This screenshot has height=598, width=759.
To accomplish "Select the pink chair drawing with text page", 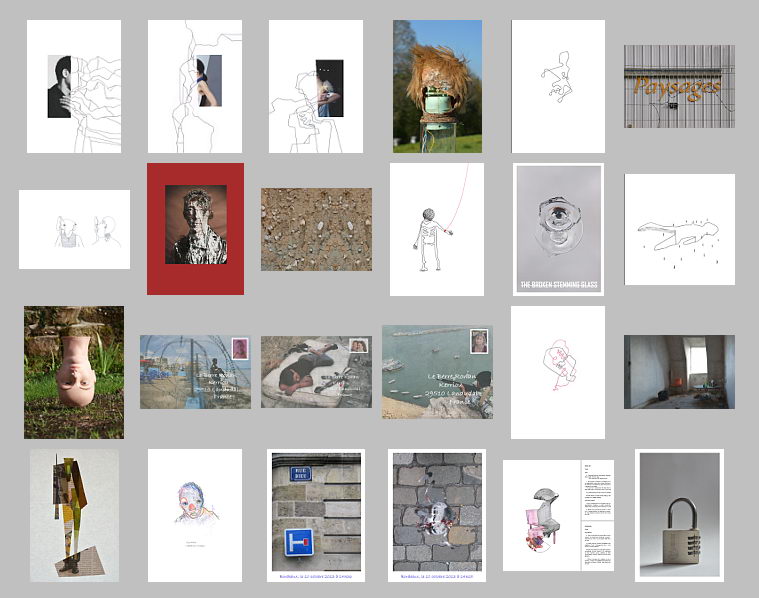I will pos(559,515).
